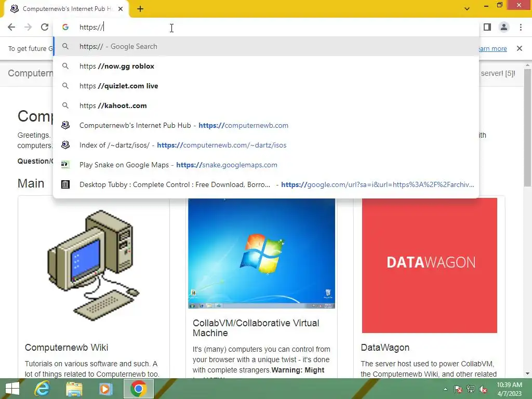Click the Chrome taskbar icon
Image resolution: width=532 pixels, height=399 pixels.
click(138, 389)
